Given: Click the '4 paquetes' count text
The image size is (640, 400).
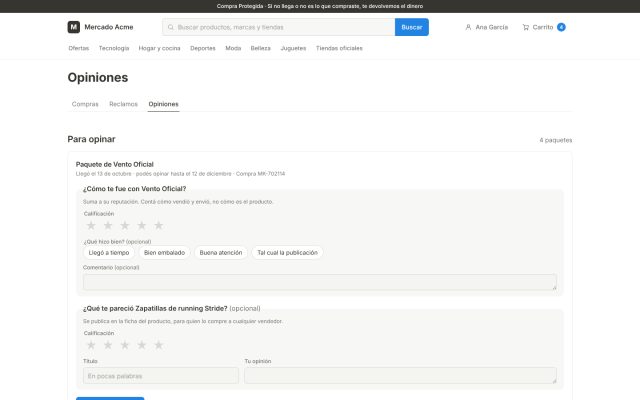Looking at the screenshot, I should (556, 140).
